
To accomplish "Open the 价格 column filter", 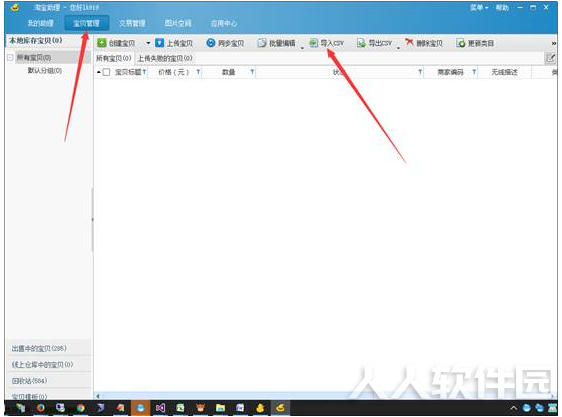I will 198,72.
